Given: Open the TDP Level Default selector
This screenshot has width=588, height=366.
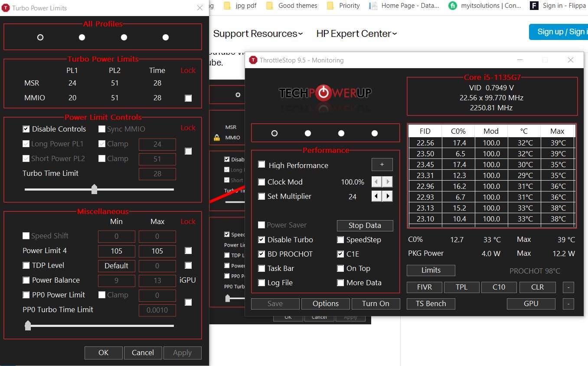Looking at the screenshot, I should pyautogui.click(x=116, y=266).
